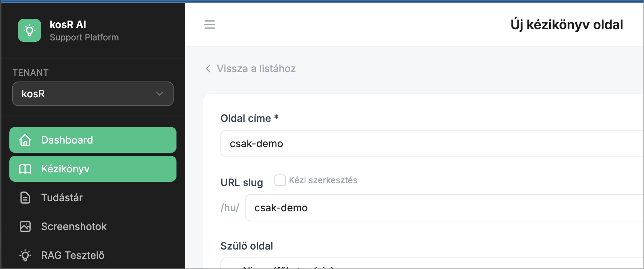Go to Tudástár in the sidebar
644x269 pixels.
pos(62,198)
